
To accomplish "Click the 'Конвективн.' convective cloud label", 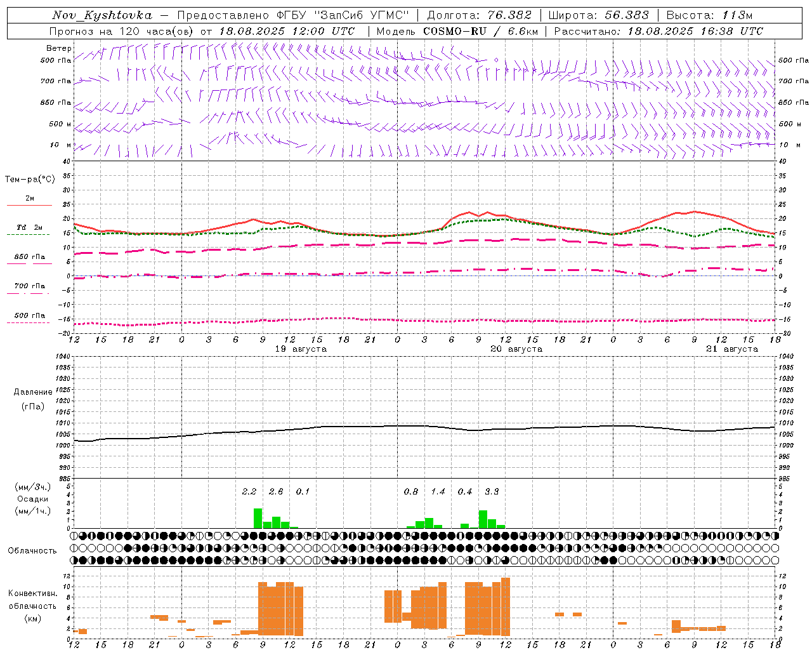I will point(33,594).
